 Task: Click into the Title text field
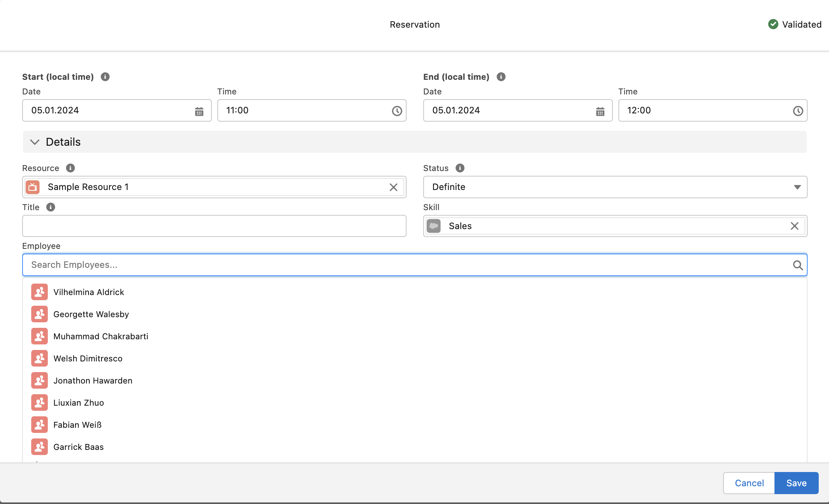click(x=214, y=226)
